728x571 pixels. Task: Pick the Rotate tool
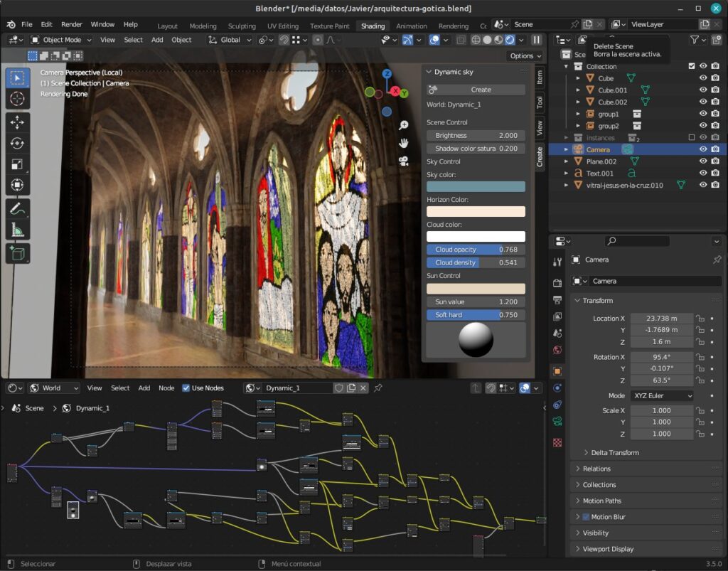tap(17, 144)
